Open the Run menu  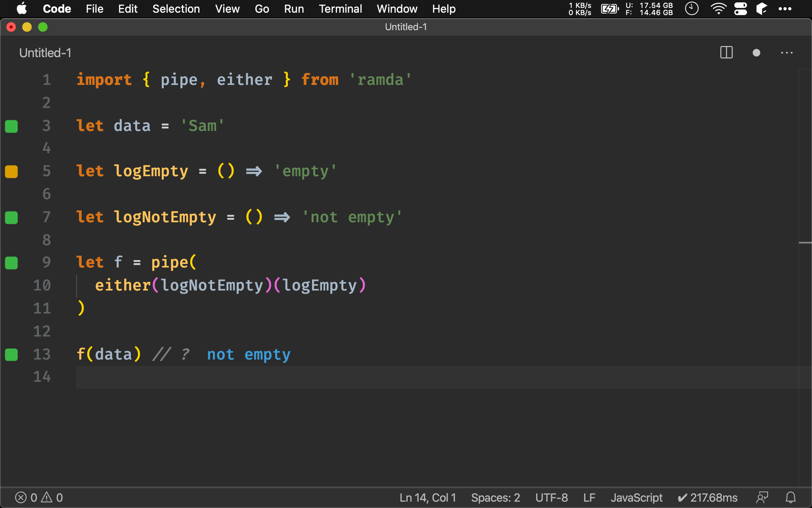click(294, 9)
